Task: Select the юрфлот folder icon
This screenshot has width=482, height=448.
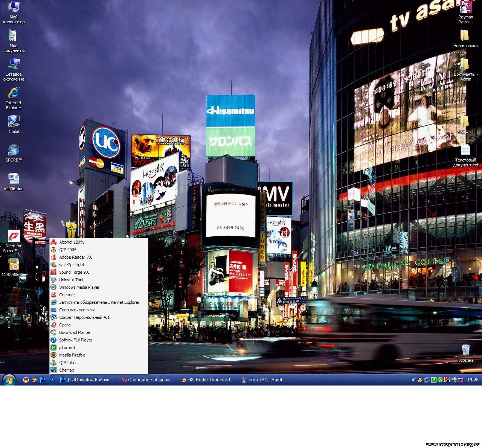Action: coord(465,125)
